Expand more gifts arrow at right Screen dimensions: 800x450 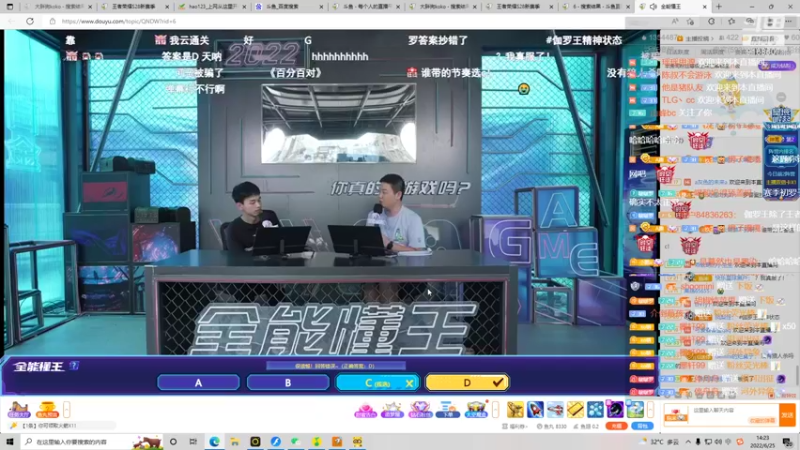(651, 409)
